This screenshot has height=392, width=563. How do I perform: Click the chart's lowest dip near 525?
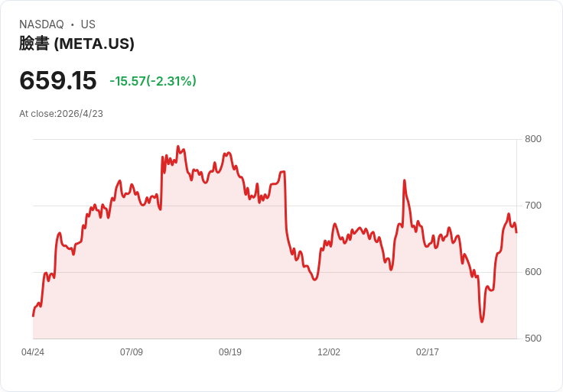pos(482,322)
